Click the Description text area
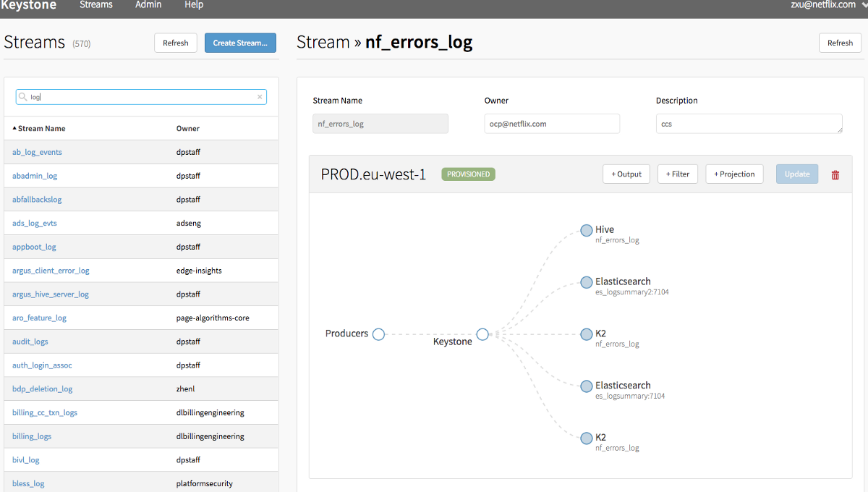The image size is (868, 492). pos(749,124)
